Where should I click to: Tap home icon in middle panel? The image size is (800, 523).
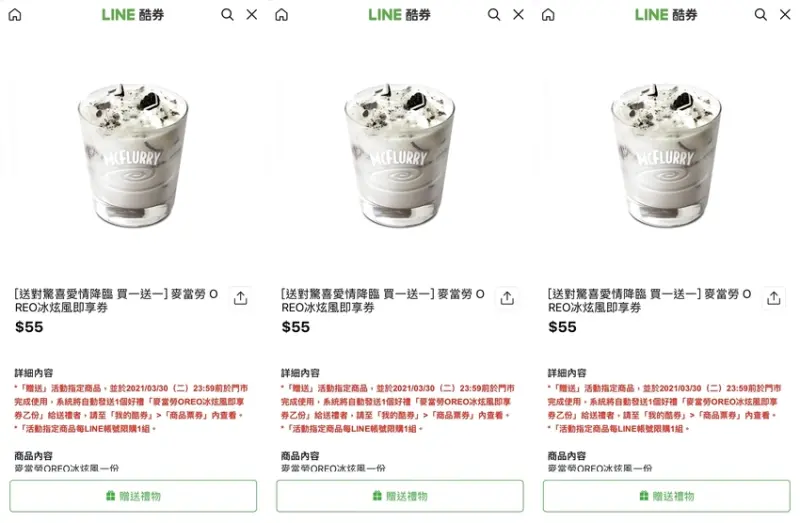[x=282, y=15]
